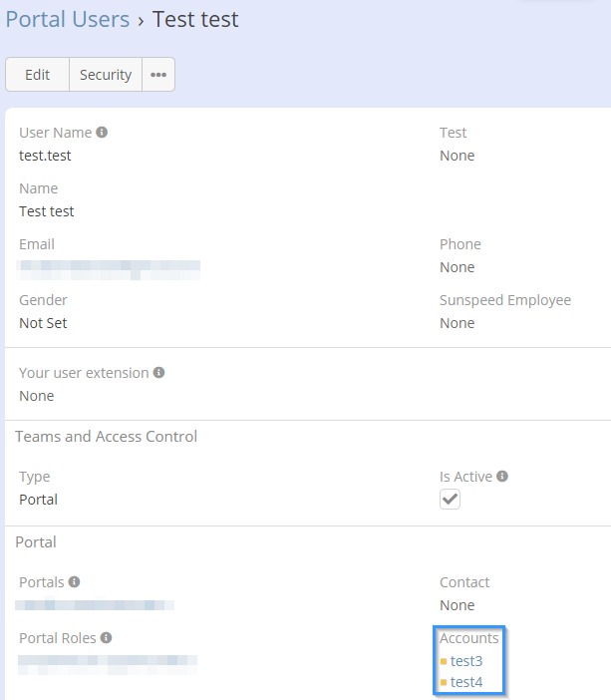Go back to Portal Users breadcrumb

coord(68,19)
